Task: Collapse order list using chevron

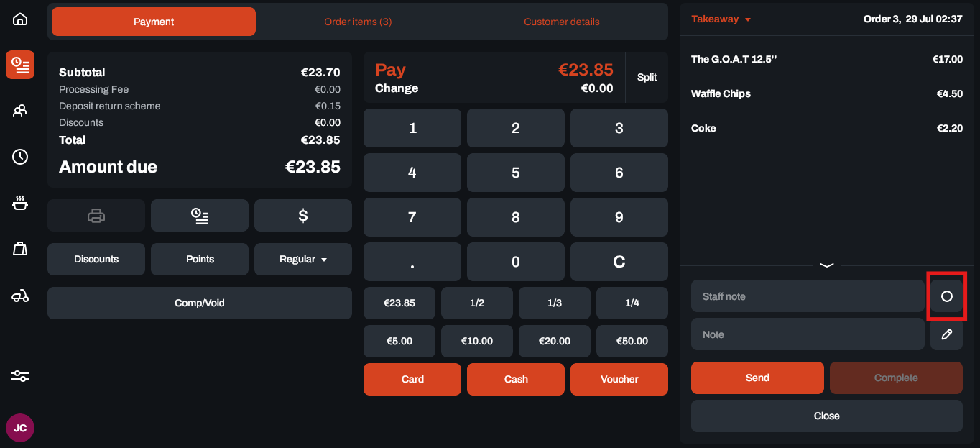Action: tap(826, 265)
